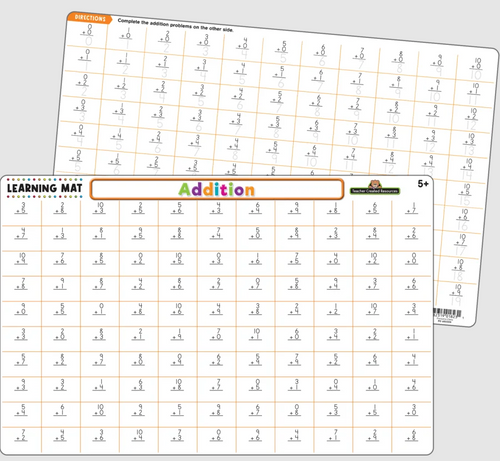Select the 8 + 8 problem on front mat
This screenshot has height=461, width=500.
[178, 233]
